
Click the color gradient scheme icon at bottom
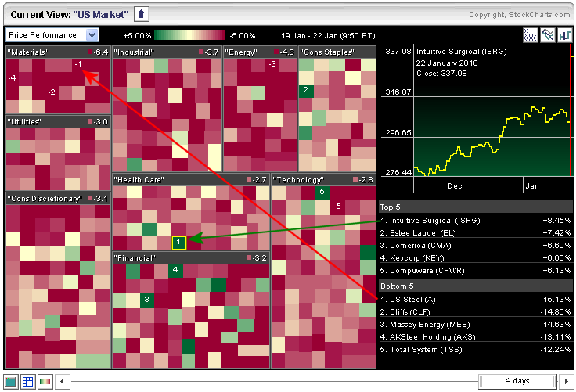pyautogui.click(x=45, y=382)
